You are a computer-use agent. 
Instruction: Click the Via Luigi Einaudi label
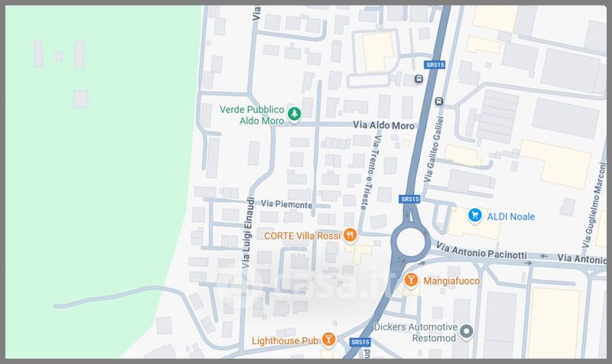pos(248,232)
